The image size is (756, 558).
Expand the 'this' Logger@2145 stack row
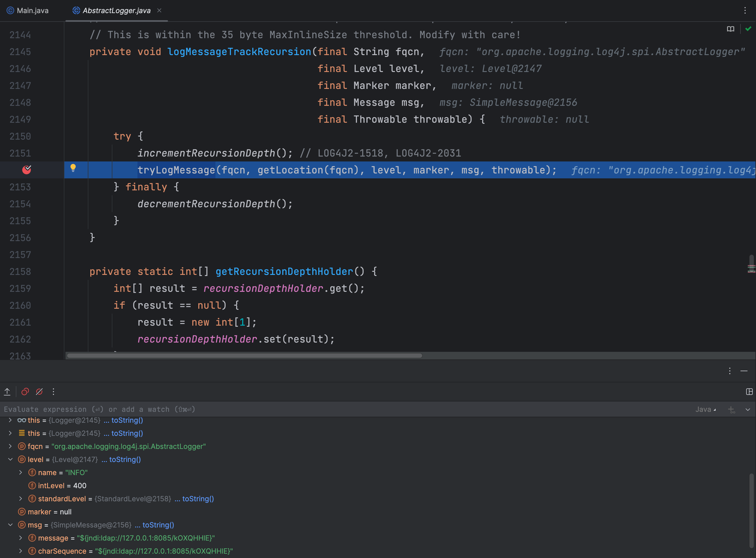[x=10, y=433]
